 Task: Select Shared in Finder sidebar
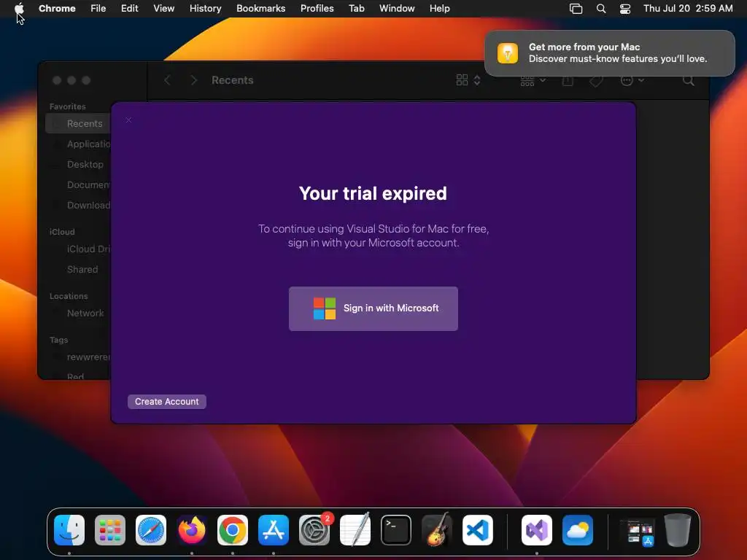click(x=79, y=270)
